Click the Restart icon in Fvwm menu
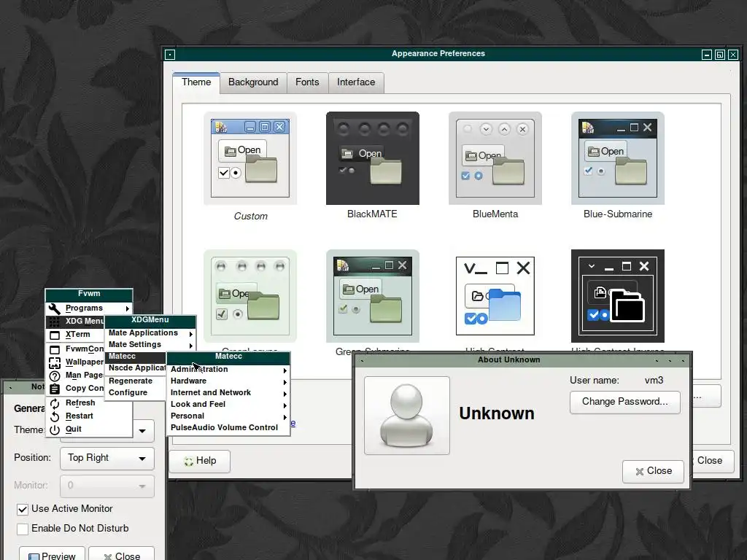Viewport: 747px width, 560px height. click(x=55, y=416)
